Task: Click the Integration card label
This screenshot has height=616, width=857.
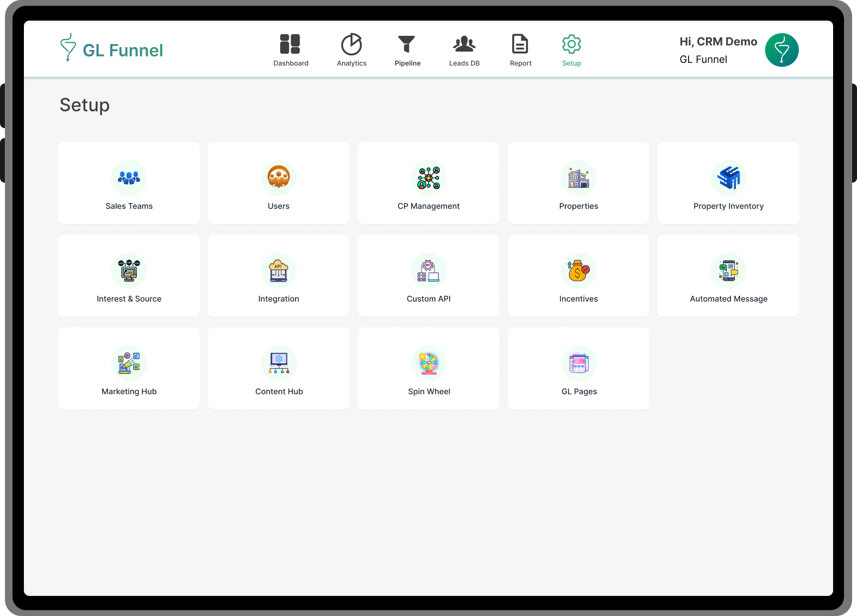Action: pos(279,299)
